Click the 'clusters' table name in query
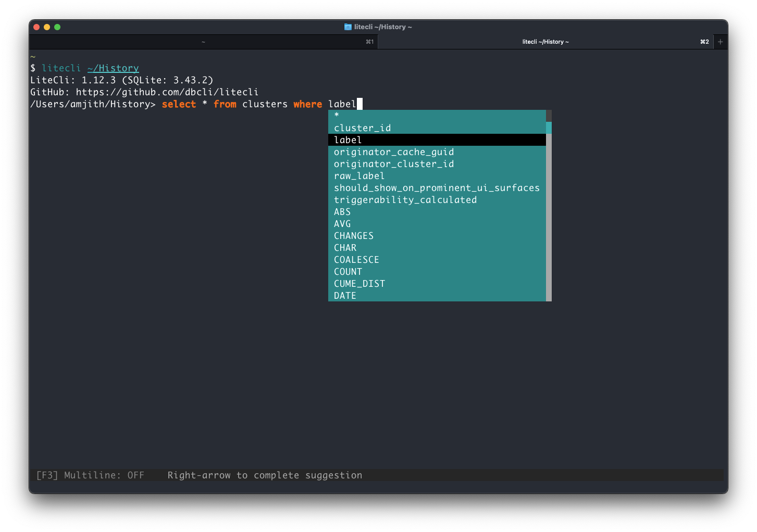The width and height of the screenshot is (757, 532). pyautogui.click(x=265, y=104)
